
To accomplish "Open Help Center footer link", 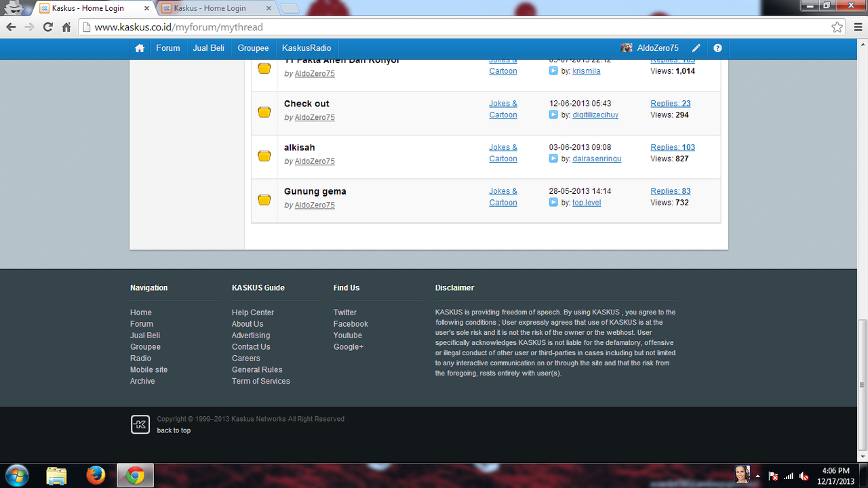I will point(253,312).
